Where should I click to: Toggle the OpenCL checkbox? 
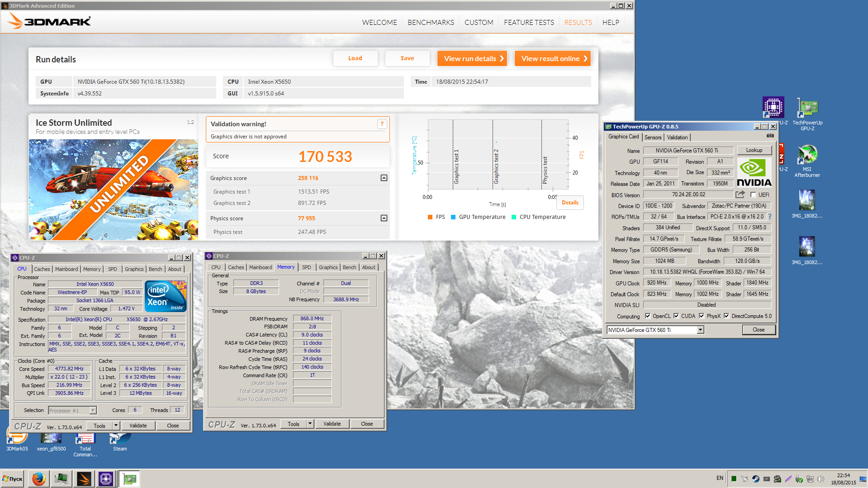click(648, 316)
